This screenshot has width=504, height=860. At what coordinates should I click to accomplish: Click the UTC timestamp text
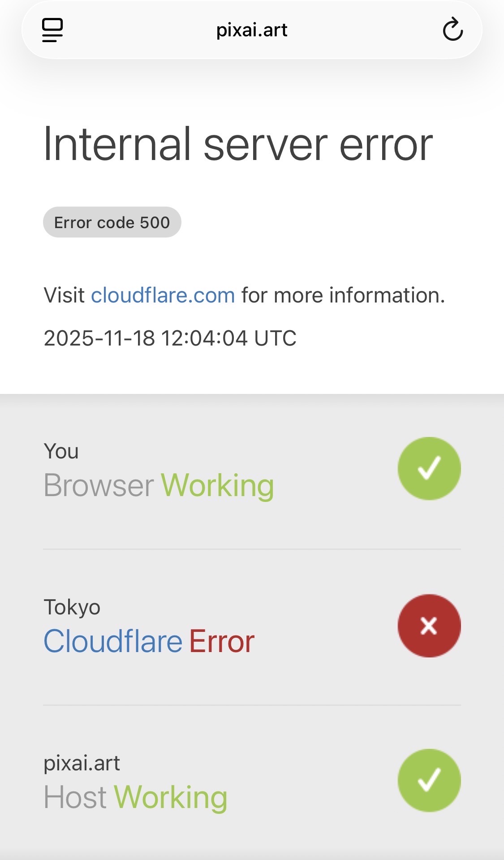click(170, 338)
